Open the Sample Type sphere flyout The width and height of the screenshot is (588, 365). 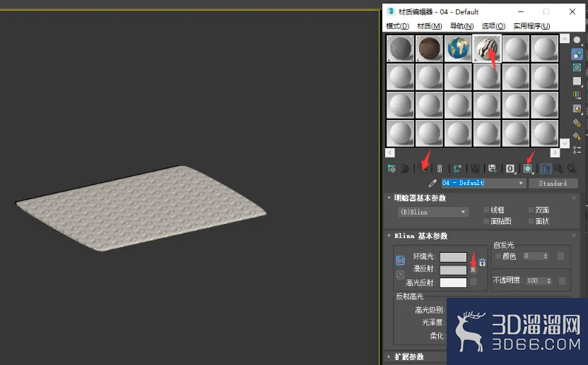(x=577, y=40)
